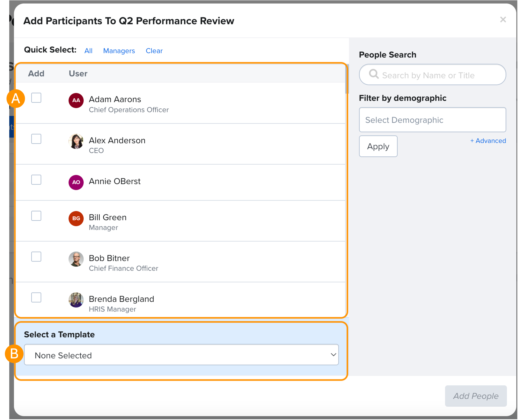Check the box for Adam Aarons
Image resolution: width=518 pixels, height=420 pixels.
coord(36,98)
